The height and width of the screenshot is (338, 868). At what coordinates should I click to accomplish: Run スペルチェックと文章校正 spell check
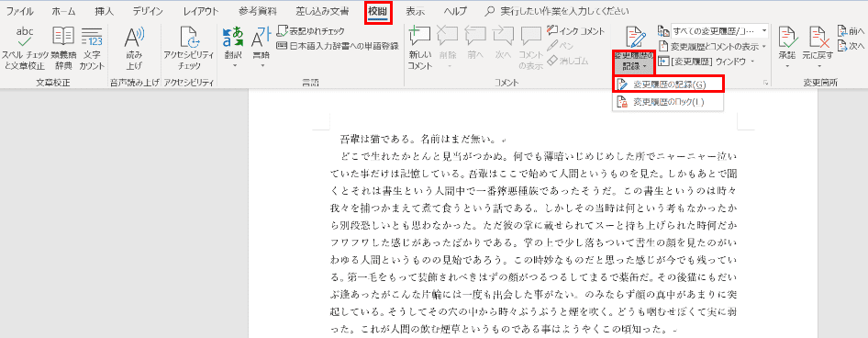tap(25, 47)
